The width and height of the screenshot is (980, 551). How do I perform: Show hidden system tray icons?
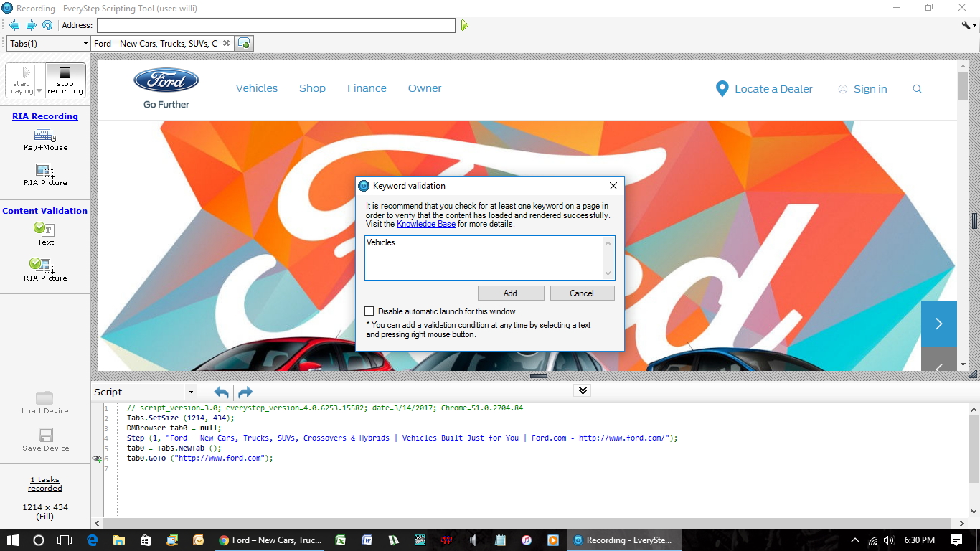pyautogui.click(x=854, y=540)
